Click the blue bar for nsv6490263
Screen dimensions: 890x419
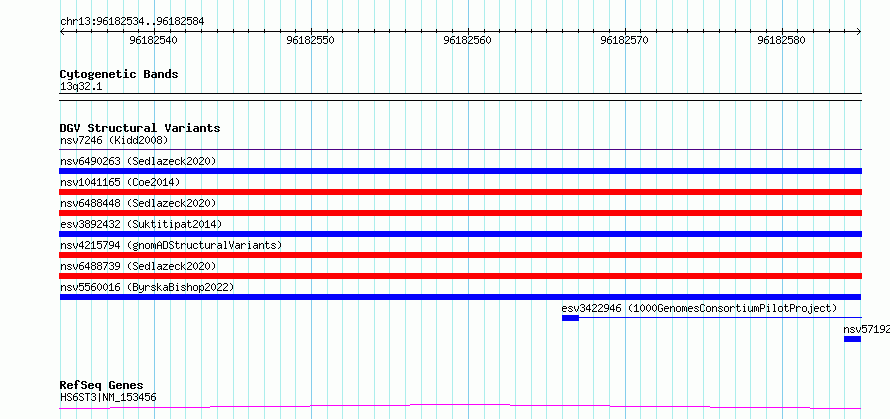point(461,171)
